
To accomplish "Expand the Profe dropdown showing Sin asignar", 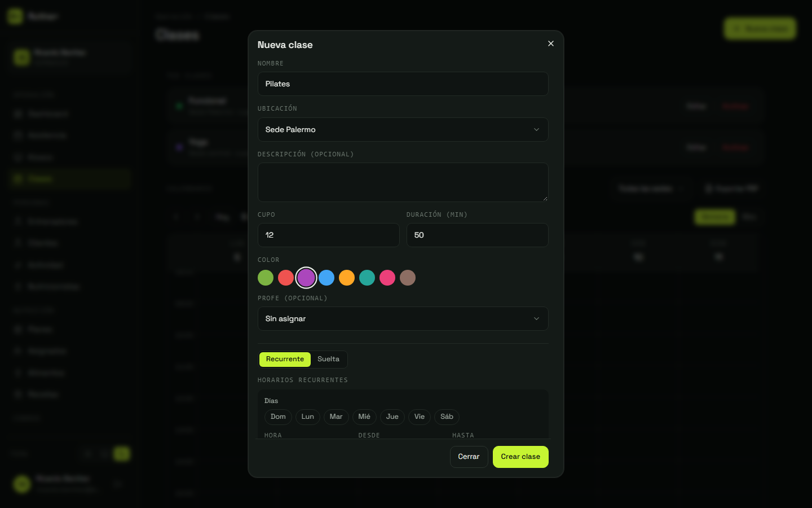I will coord(403,318).
